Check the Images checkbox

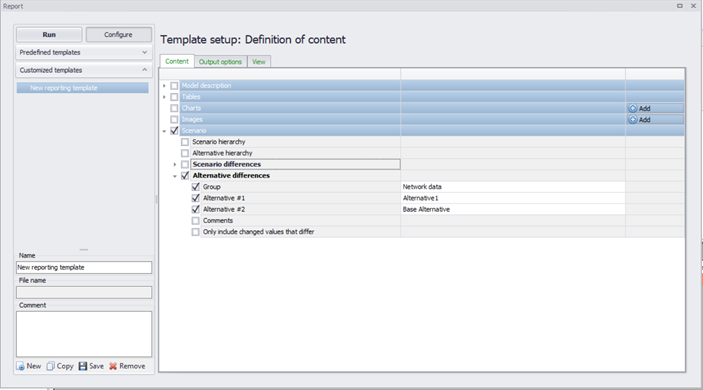pyautogui.click(x=174, y=120)
